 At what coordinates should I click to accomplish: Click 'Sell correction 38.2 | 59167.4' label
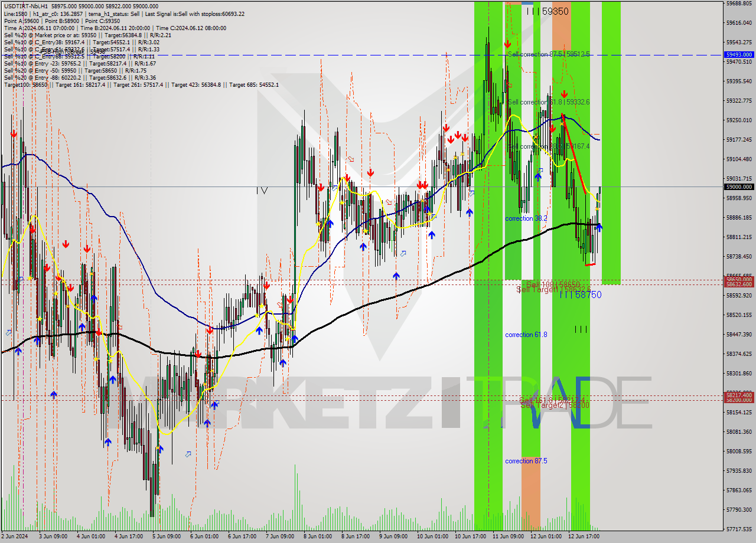coord(549,146)
